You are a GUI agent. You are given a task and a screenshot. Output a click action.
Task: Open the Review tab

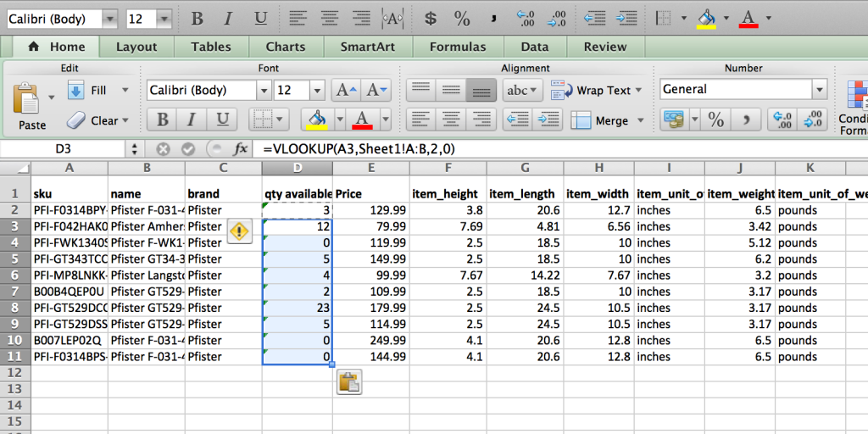pos(605,47)
